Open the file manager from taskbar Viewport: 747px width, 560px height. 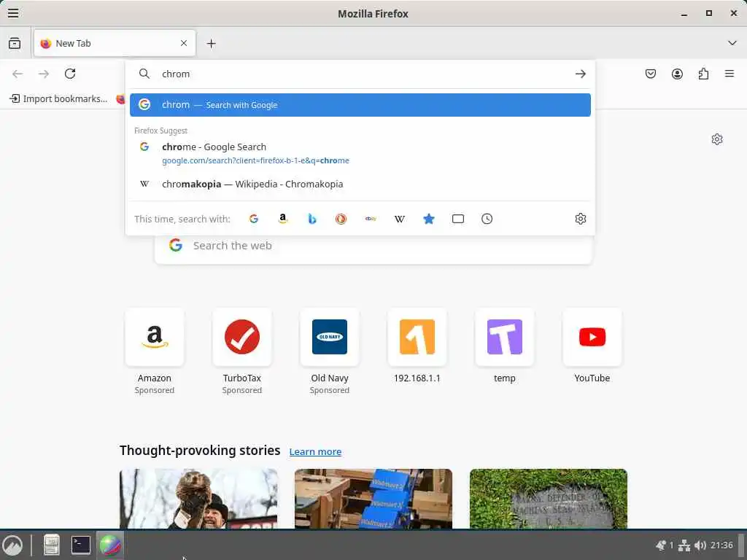[52, 545]
